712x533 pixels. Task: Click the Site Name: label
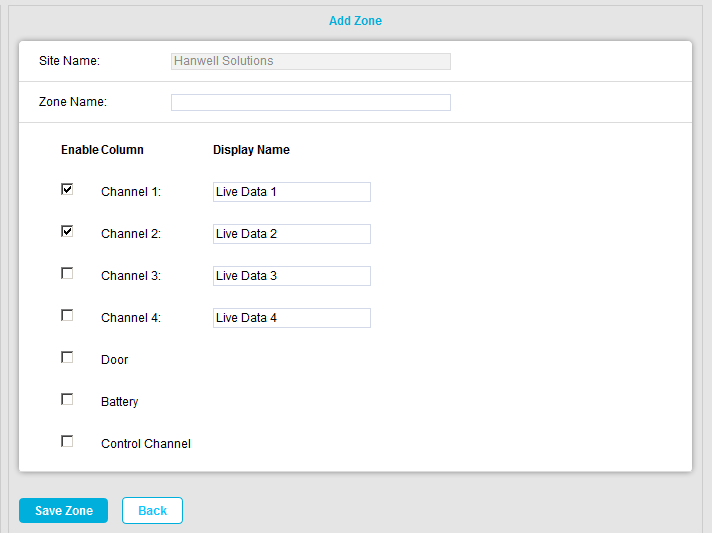pyautogui.click(x=69, y=61)
